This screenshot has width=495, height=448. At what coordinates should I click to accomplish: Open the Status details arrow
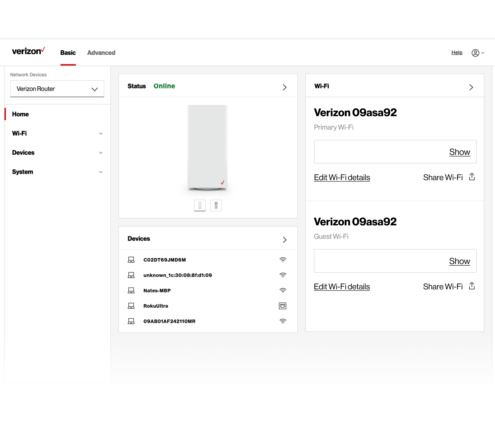tap(284, 87)
